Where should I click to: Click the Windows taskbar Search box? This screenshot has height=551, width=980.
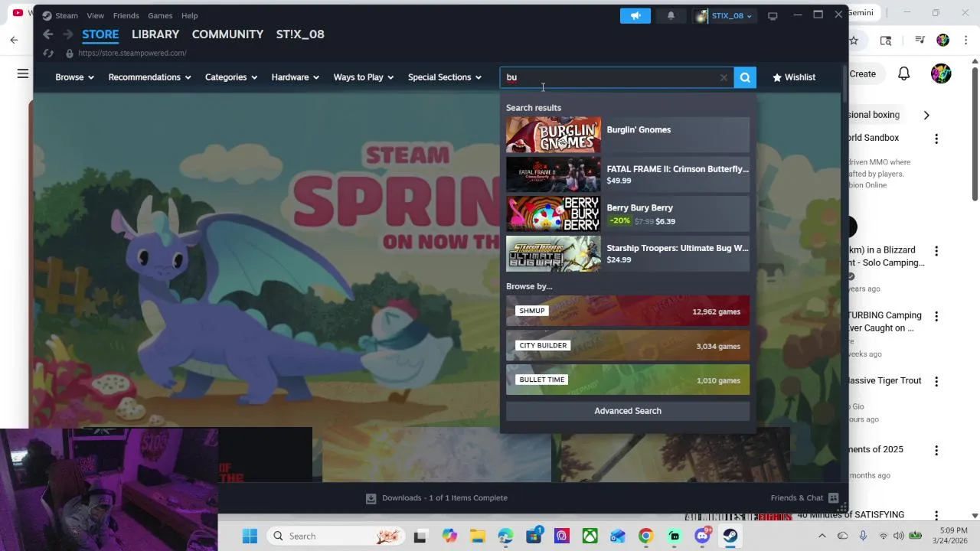click(x=335, y=536)
